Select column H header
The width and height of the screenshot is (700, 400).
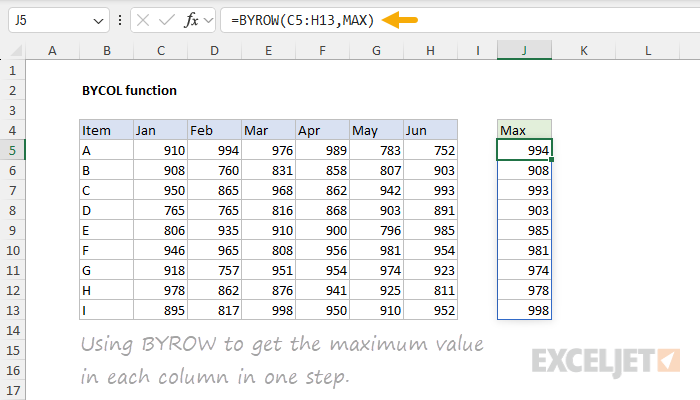pyautogui.click(x=430, y=50)
